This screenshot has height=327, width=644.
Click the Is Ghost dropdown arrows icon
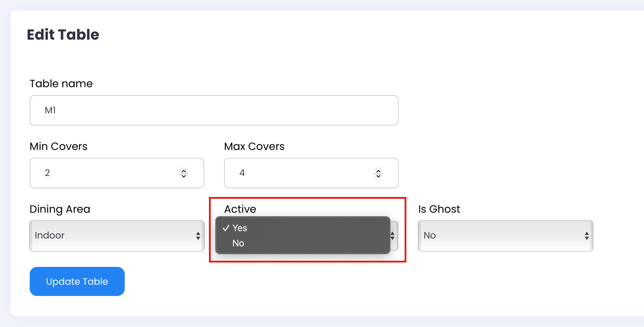(x=587, y=236)
